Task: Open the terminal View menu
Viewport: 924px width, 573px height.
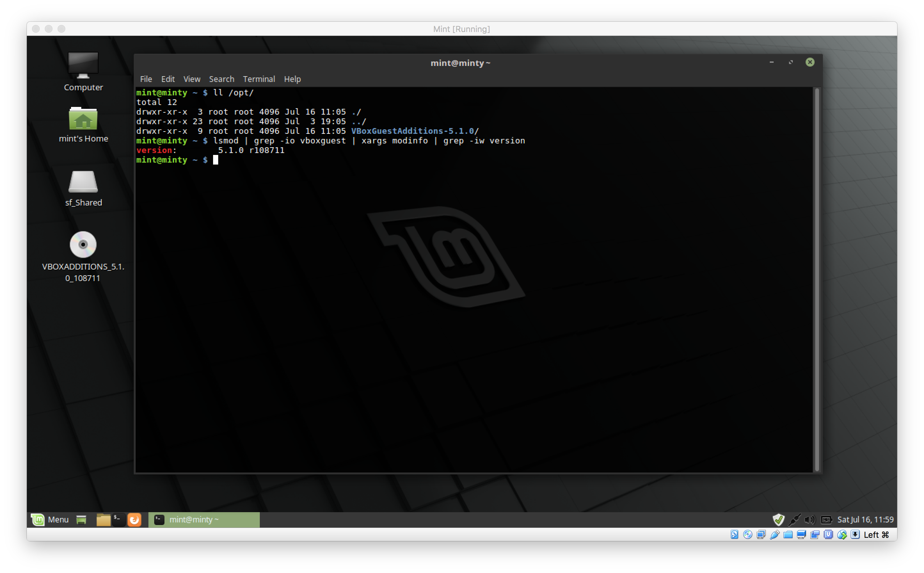Action: coord(192,79)
